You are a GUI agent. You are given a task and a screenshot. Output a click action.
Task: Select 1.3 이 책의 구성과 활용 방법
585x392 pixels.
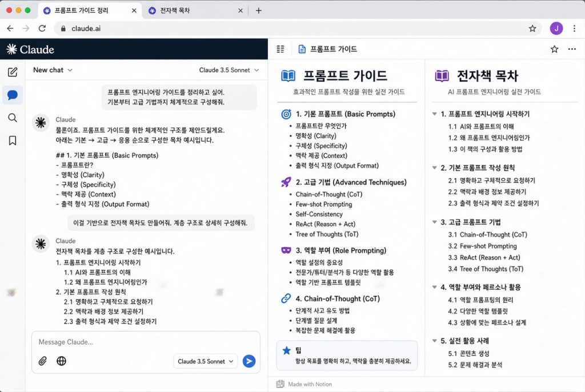pyautogui.click(x=485, y=149)
